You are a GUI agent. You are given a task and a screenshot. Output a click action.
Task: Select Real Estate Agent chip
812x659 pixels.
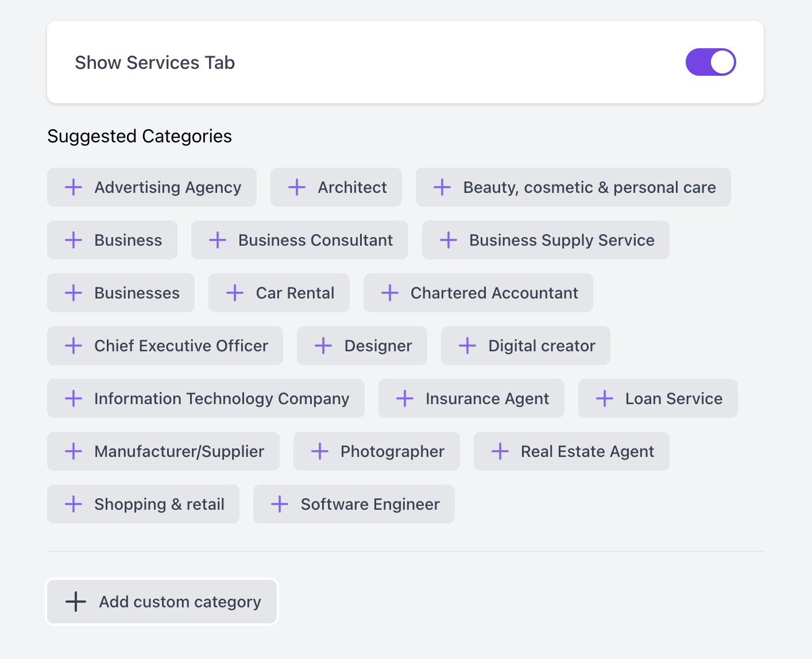point(571,451)
